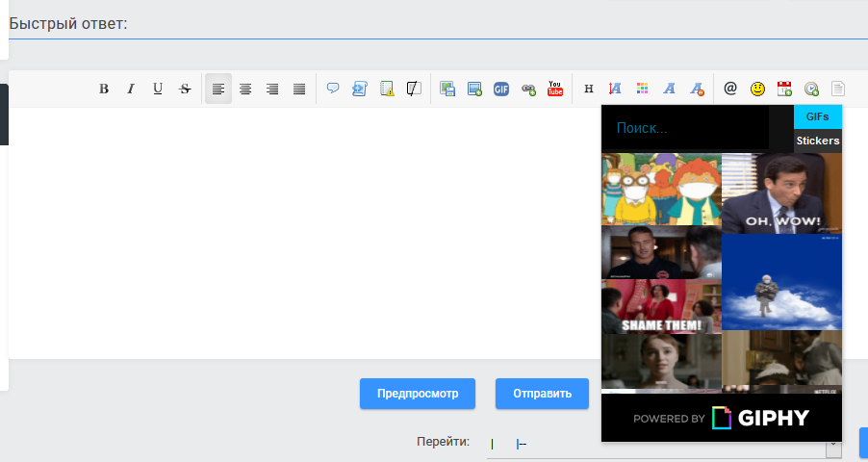
Task: Click the slashed box toolbar icon
Action: [414, 89]
